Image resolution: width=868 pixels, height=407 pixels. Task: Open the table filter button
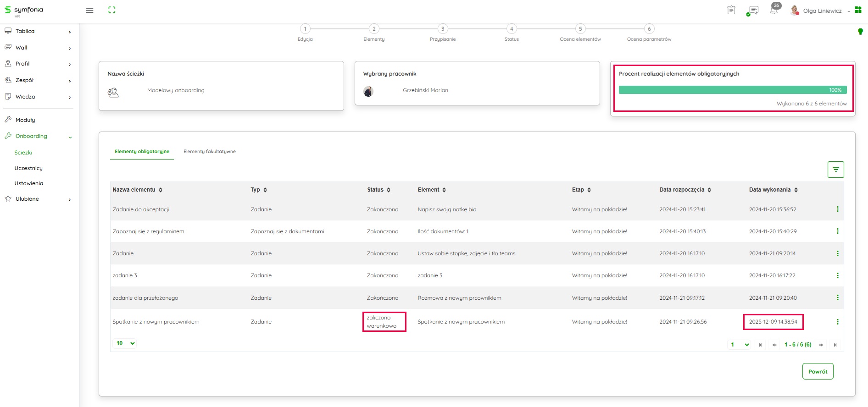pos(835,170)
